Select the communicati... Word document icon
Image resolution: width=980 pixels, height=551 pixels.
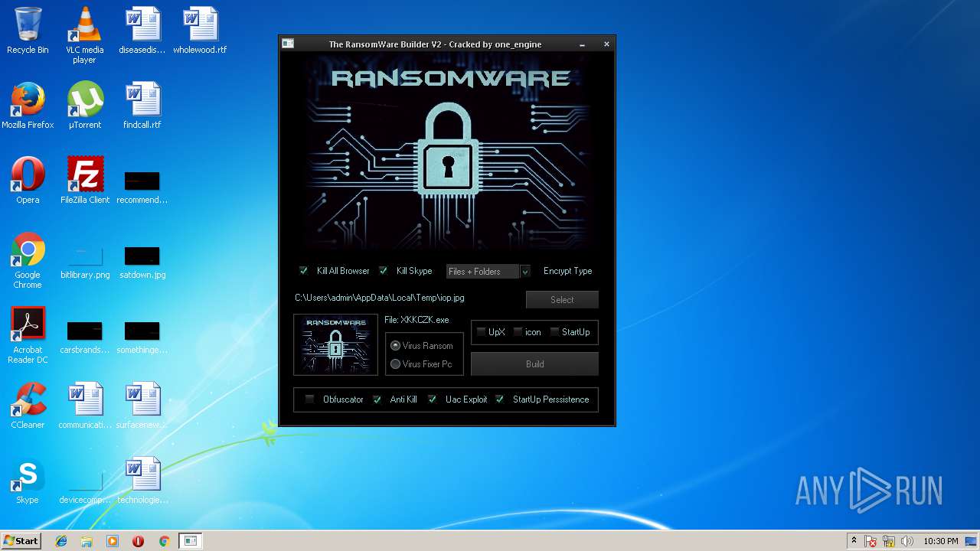85,406
